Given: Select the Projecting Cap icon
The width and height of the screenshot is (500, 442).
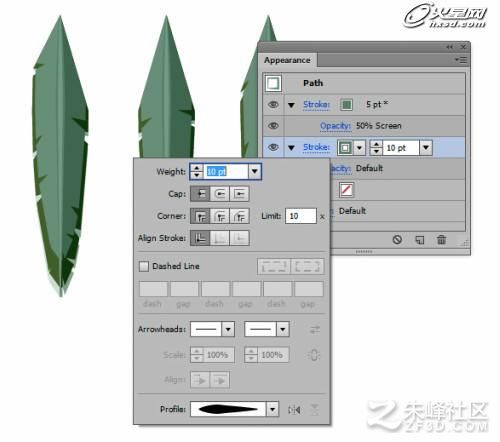Looking at the screenshot, I should tap(239, 194).
